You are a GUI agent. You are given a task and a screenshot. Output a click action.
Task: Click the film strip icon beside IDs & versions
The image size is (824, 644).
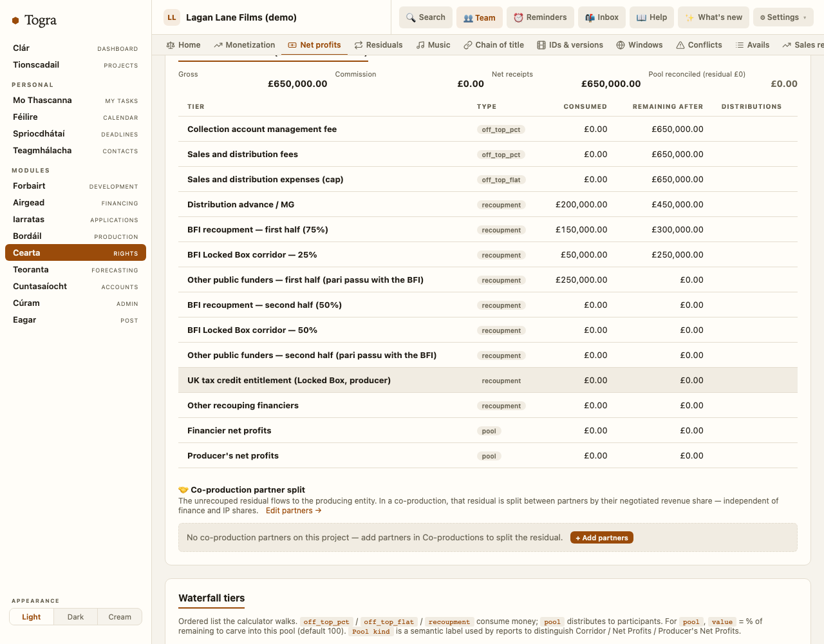541,45
